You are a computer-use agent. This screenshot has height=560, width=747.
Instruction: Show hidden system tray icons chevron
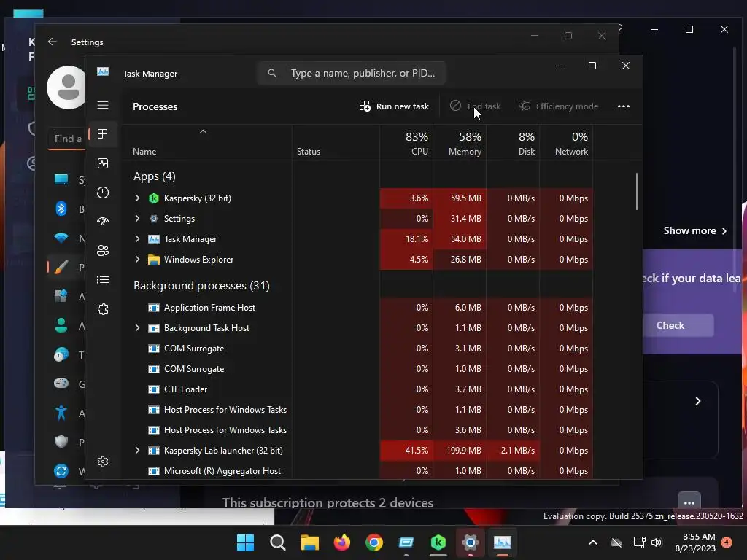[x=592, y=542]
